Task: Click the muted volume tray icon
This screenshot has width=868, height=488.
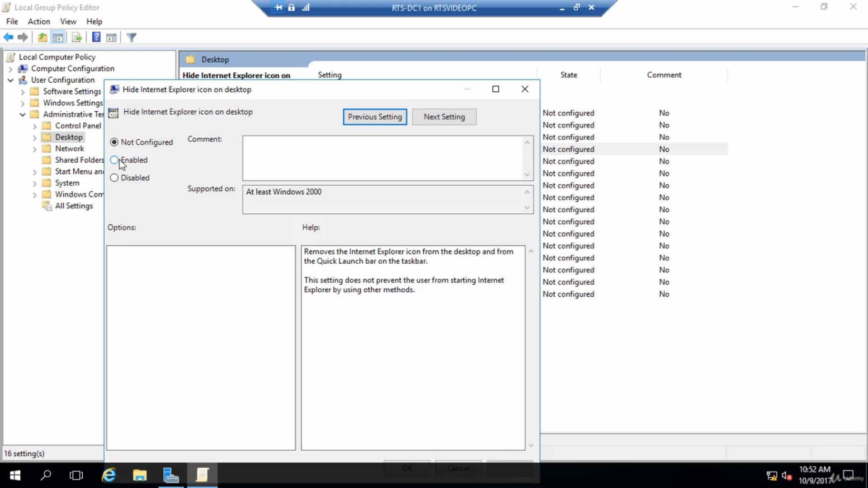Action: point(787,476)
